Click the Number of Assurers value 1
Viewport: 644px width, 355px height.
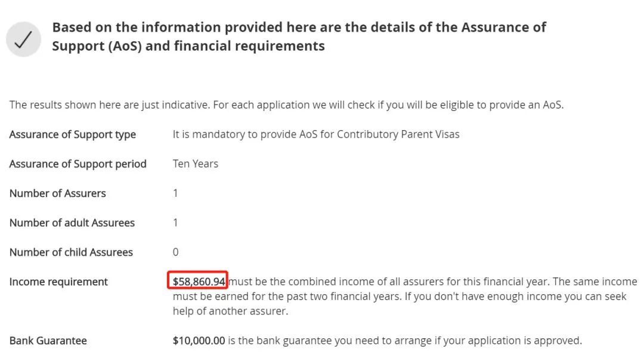click(175, 193)
